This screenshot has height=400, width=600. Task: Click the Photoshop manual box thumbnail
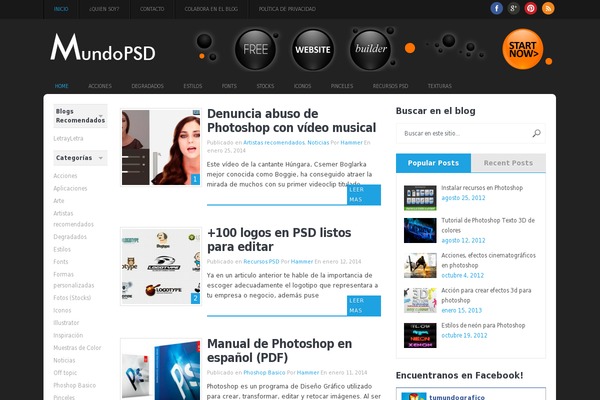point(161,369)
